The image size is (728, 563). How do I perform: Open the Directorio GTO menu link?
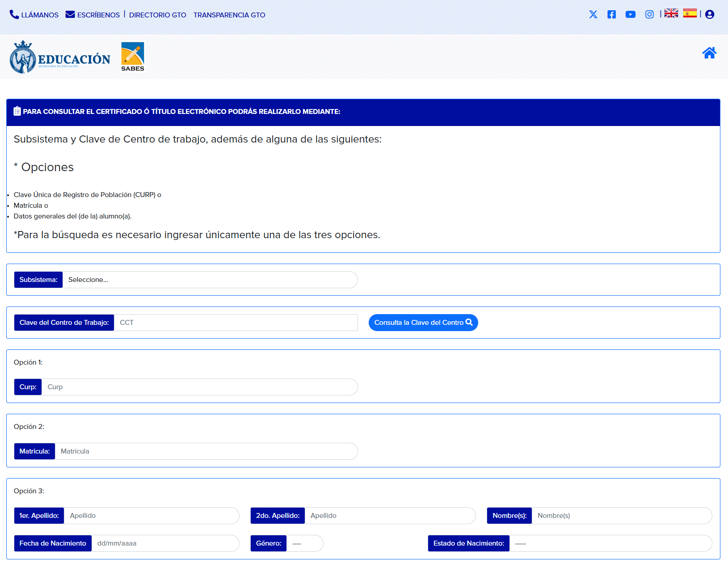(x=157, y=15)
